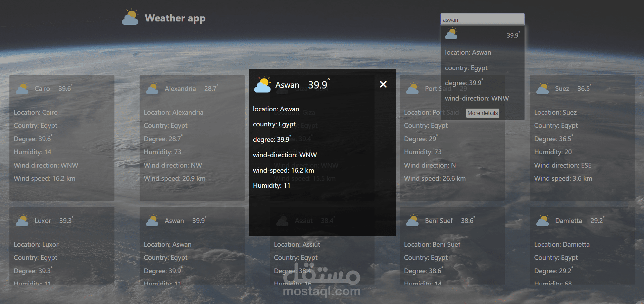
Task: Select the Damietta card title
Action: (568, 221)
